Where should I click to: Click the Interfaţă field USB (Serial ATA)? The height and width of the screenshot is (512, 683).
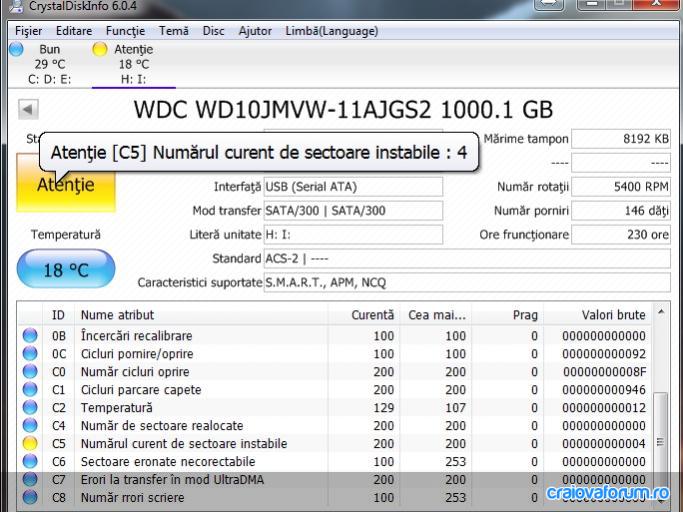click(353, 187)
